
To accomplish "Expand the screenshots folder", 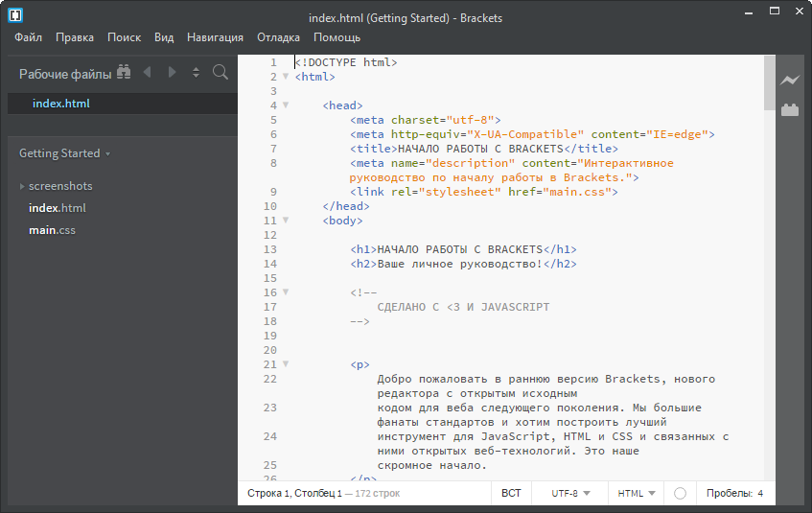I will click(x=22, y=186).
